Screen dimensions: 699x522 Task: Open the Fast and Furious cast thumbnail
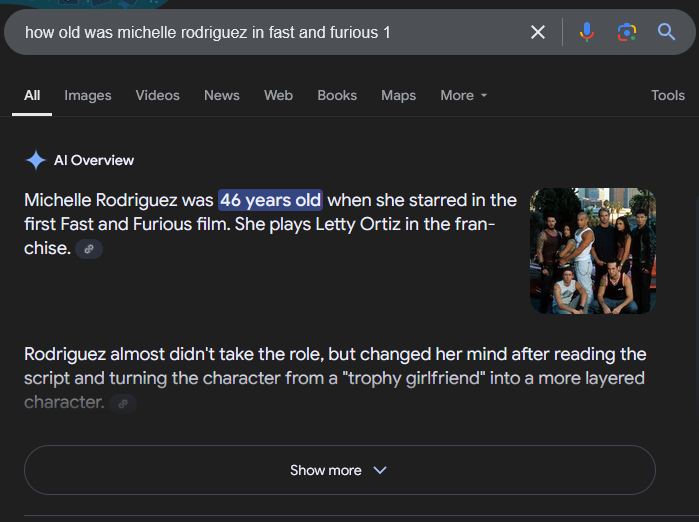tap(593, 251)
